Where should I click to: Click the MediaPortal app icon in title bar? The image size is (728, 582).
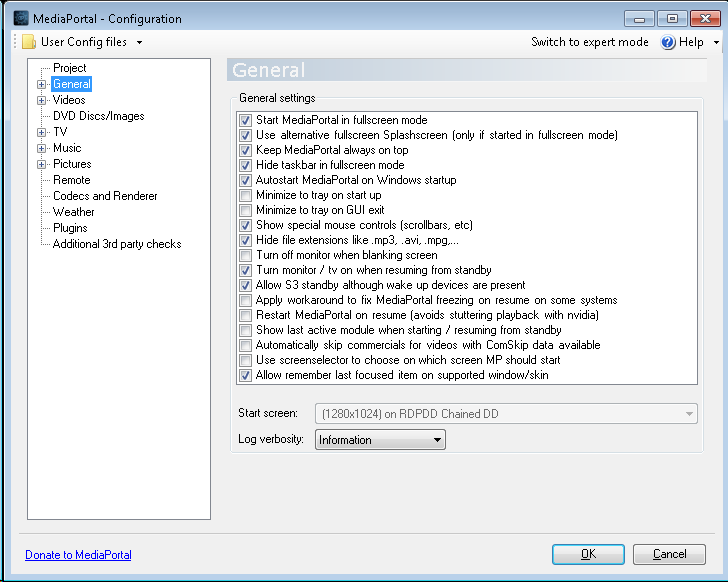point(20,18)
